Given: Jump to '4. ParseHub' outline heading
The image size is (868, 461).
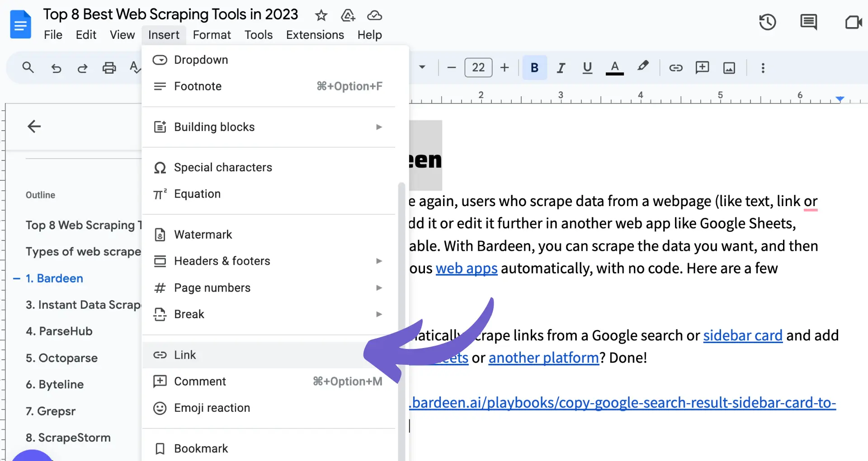Looking at the screenshot, I should click(x=59, y=331).
